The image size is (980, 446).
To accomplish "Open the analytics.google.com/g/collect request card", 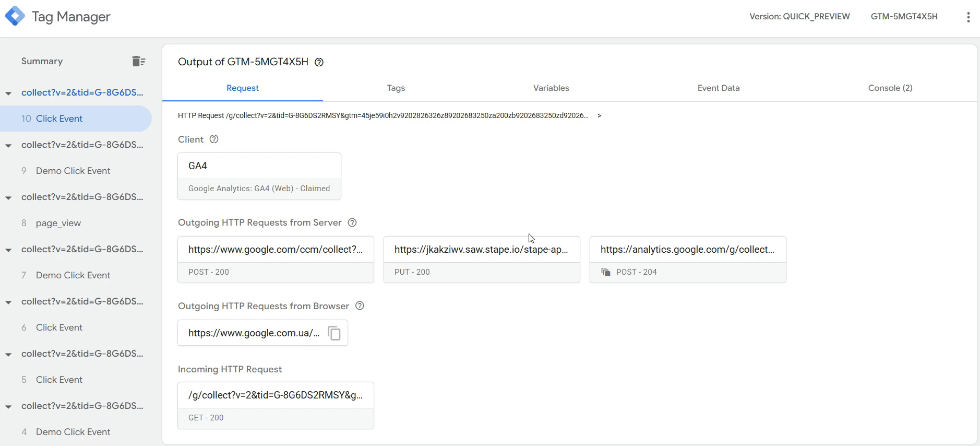I will [688, 260].
